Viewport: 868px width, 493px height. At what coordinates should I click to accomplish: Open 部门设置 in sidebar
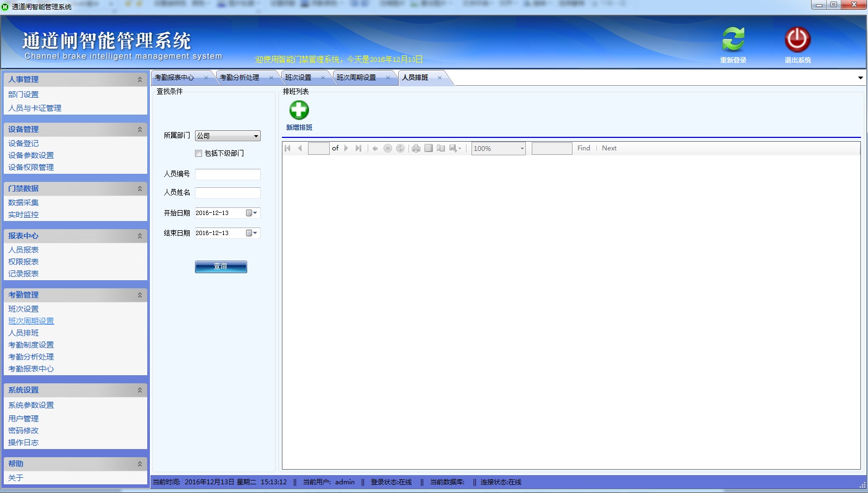(23, 94)
